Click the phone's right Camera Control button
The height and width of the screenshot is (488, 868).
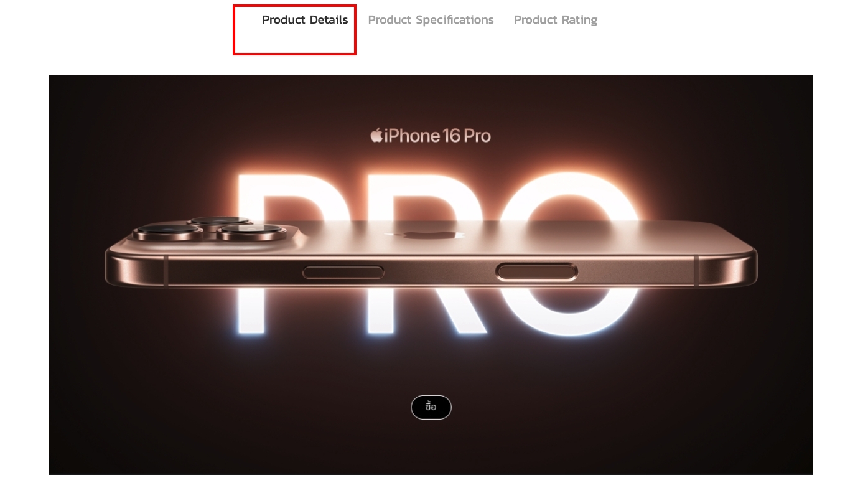point(536,271)
